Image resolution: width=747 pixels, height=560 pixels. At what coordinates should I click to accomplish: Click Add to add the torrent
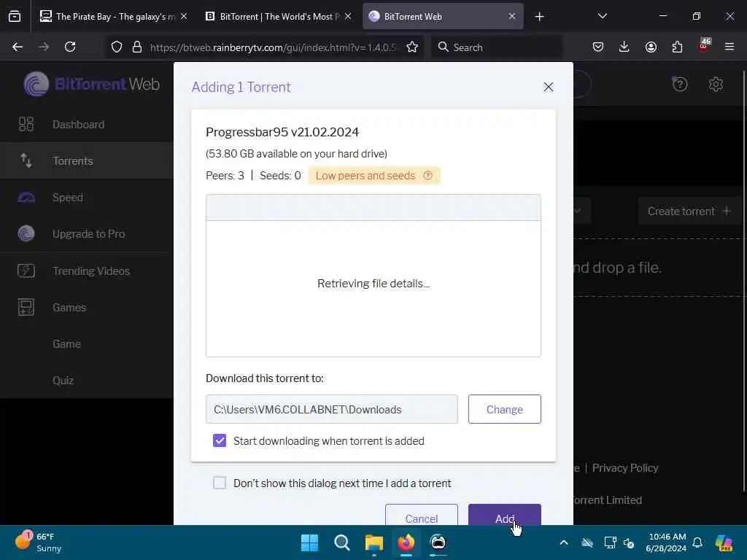click(505, 516)
